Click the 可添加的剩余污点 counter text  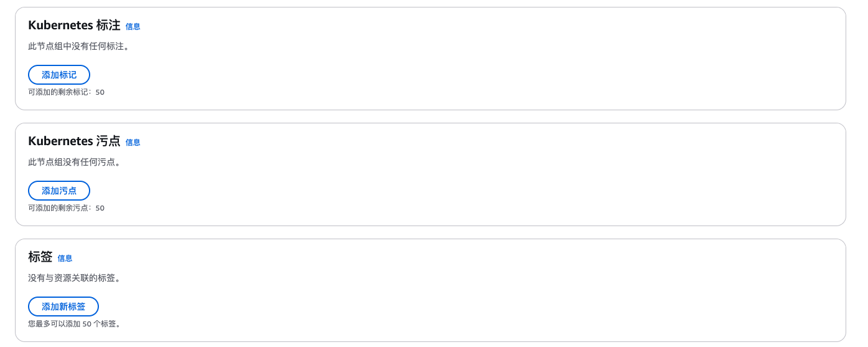point(66,208)
